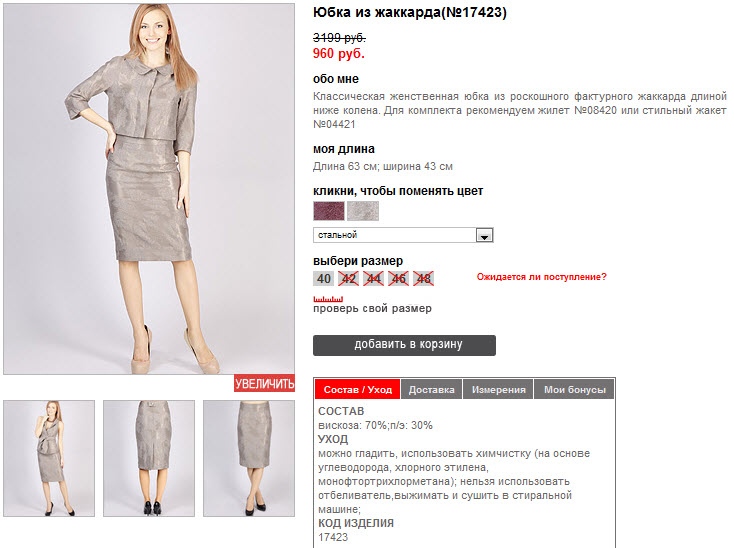Click the УВЕЛИЧИТЬ enlarge image badge
Viewport: 734px width, 548px height.
coord(264,383)
